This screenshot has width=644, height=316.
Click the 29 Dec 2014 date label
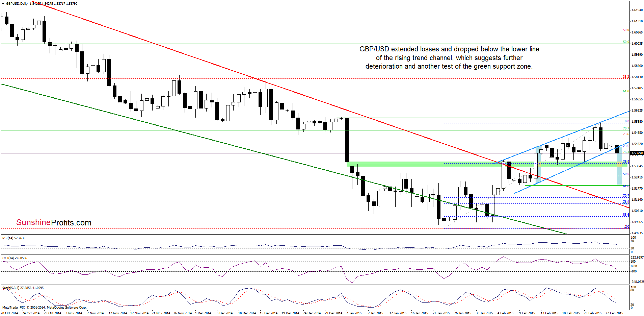tap(333, 313)
